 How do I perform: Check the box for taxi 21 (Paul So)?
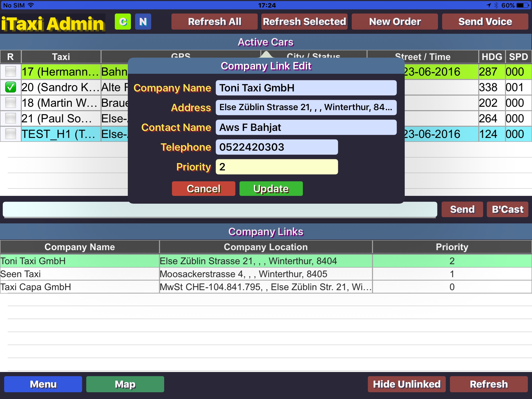[x=11, y=118]
